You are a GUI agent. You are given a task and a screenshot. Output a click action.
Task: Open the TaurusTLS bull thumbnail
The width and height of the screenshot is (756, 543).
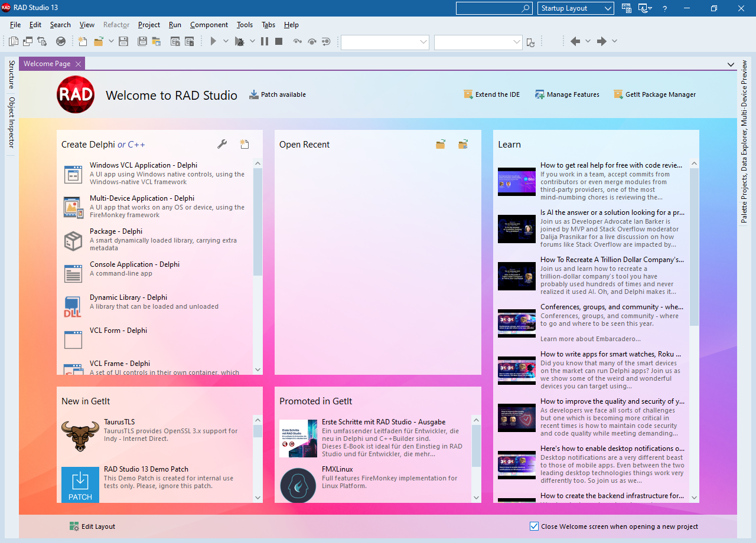pyautogui.click(x=80, y=436)
